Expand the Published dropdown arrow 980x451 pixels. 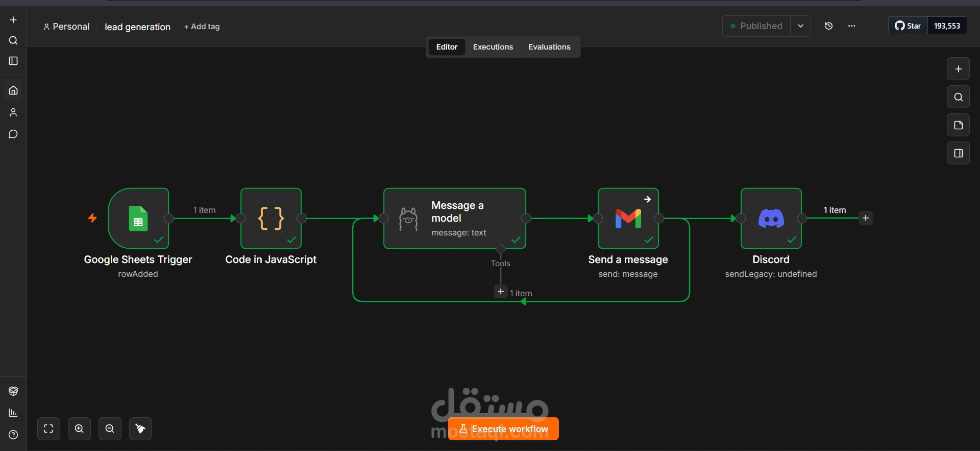pyautogui.click(x=801, y=26)
